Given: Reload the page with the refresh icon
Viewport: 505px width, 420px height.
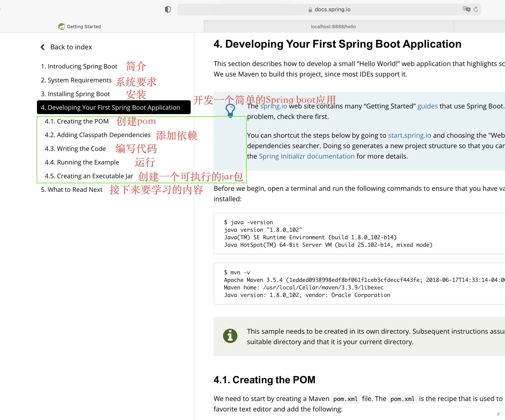Looking at the screenshot, I should [476, 9].
